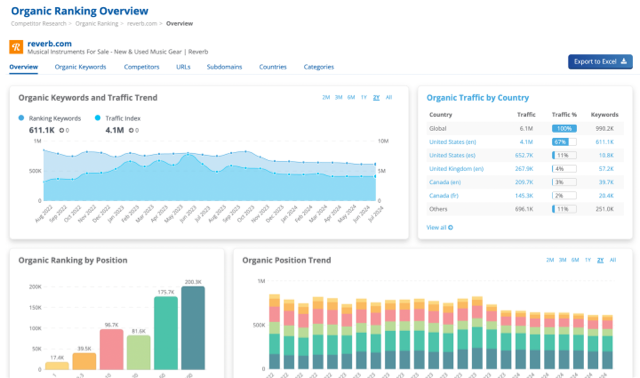
Task: Click the Keywords column header
Action: click(604, 115)
